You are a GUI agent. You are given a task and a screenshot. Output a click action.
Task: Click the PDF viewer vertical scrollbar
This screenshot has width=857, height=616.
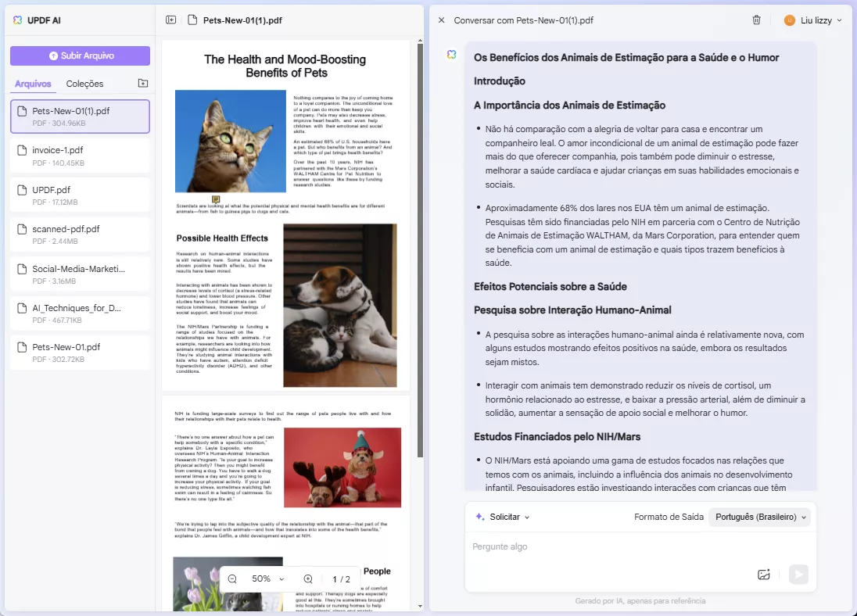(x=420, y=250)
